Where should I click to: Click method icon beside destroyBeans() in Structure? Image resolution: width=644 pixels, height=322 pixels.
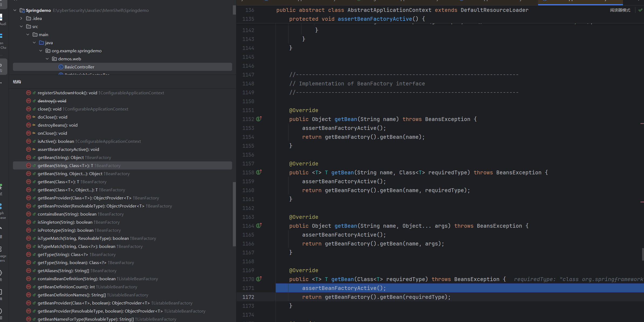[29, 125]
